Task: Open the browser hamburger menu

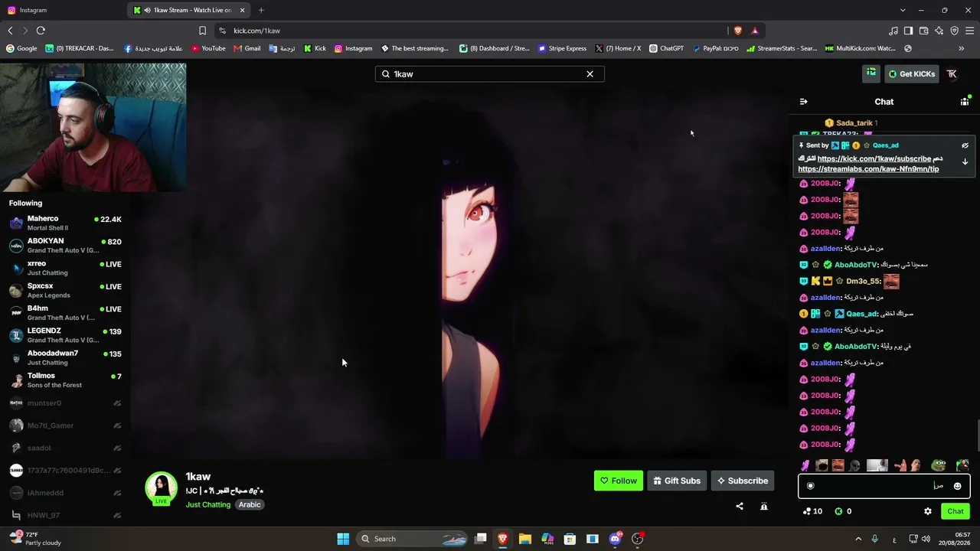Action: 970,31
